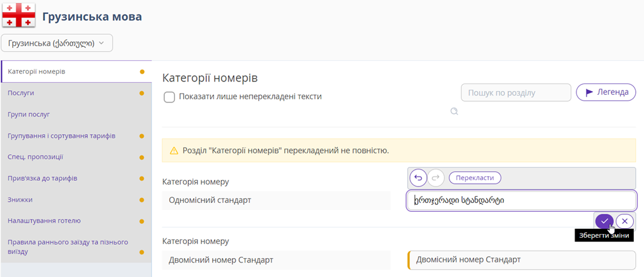Open Знижки section in sidebar
Screen dimensions: 644x277
pos(76,200)
